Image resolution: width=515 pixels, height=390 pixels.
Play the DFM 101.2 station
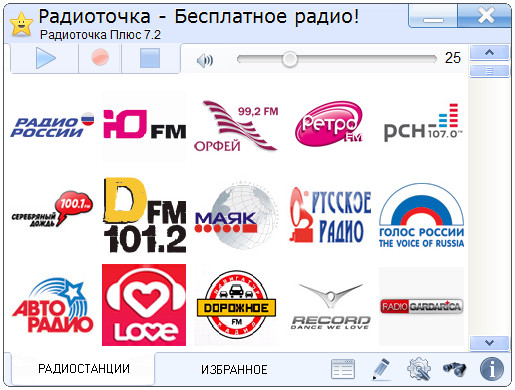[145, 215]
